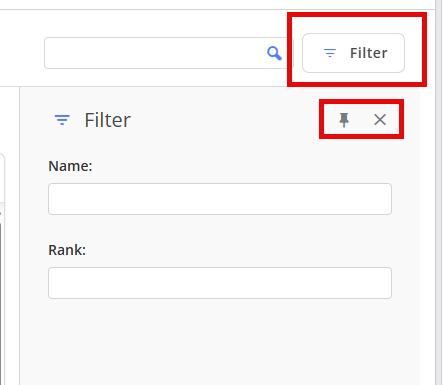443x385 pixels.
Task: Click the right end of the Name field
Action: pos(380,199)
